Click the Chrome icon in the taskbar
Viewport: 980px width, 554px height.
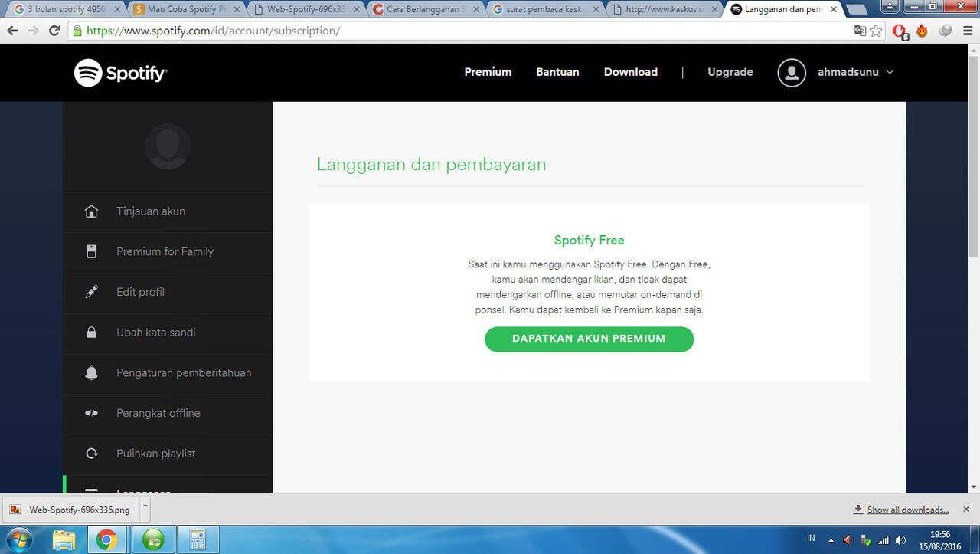pyautogui.click(x=107, y=539)
